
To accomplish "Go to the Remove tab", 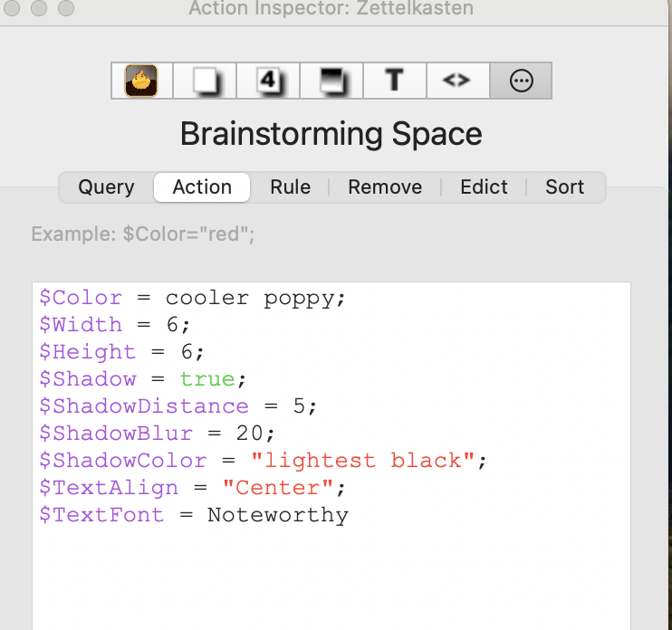I will [x=385, y=187].
